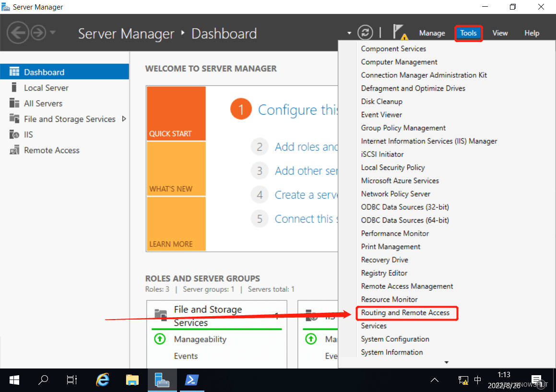Click the Connect this server link
The width and height of the screenshot is (556, 392).
pyautogui.click(x=307, y=219)
